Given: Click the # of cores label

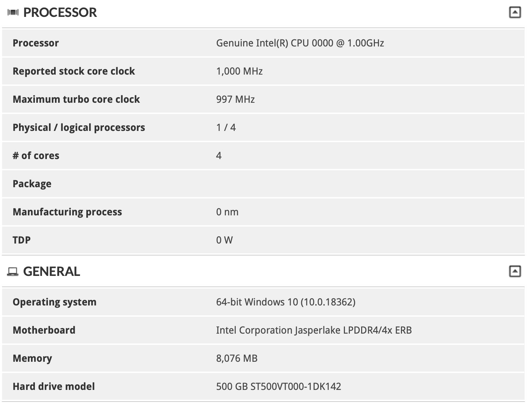Looking at the screenshot, I should [x=36, y=156].
